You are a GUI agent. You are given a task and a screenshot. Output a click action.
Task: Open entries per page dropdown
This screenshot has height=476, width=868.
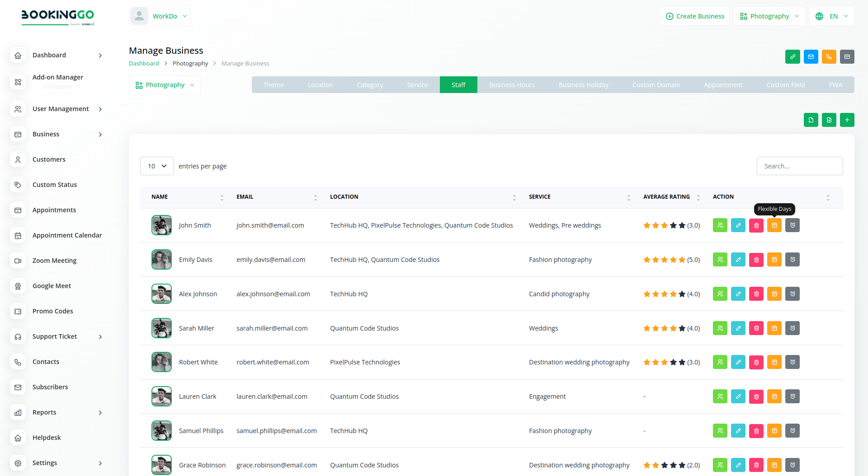click(x=157, y=166)
